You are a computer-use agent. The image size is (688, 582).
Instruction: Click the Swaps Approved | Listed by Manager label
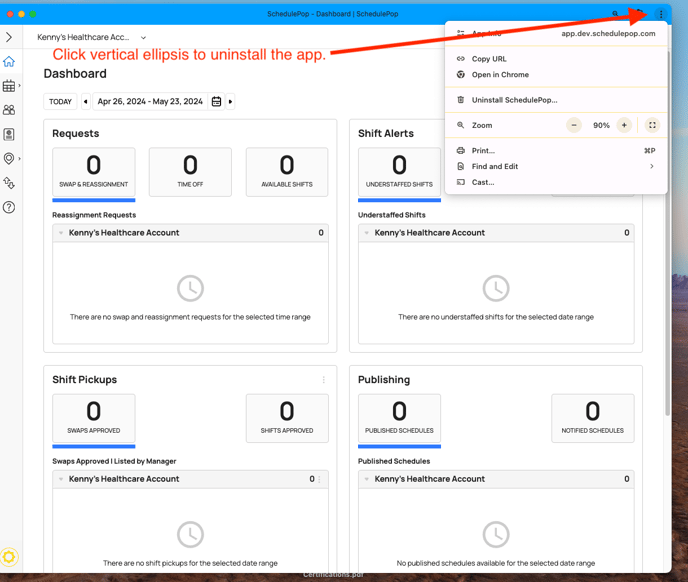(x=114, y=461)
